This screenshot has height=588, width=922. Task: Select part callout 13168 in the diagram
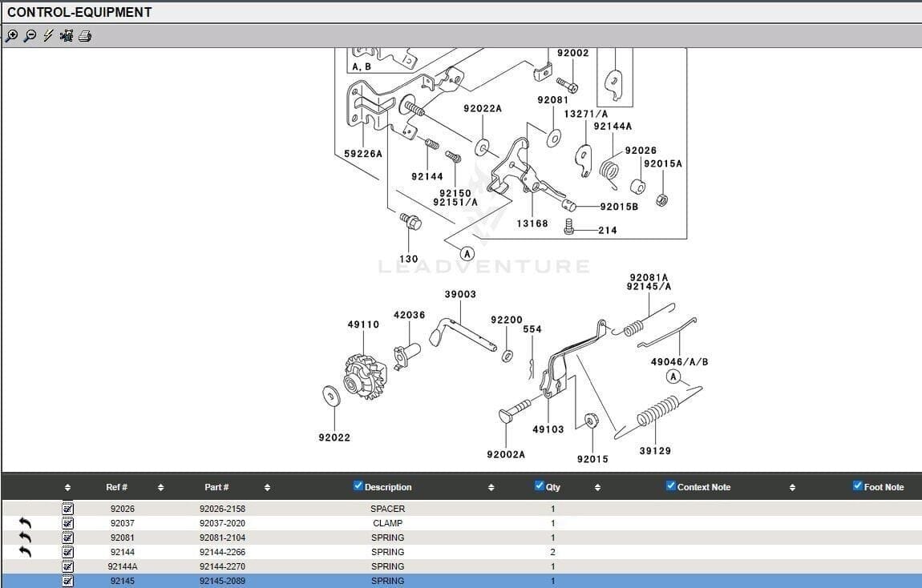(532, 224)
